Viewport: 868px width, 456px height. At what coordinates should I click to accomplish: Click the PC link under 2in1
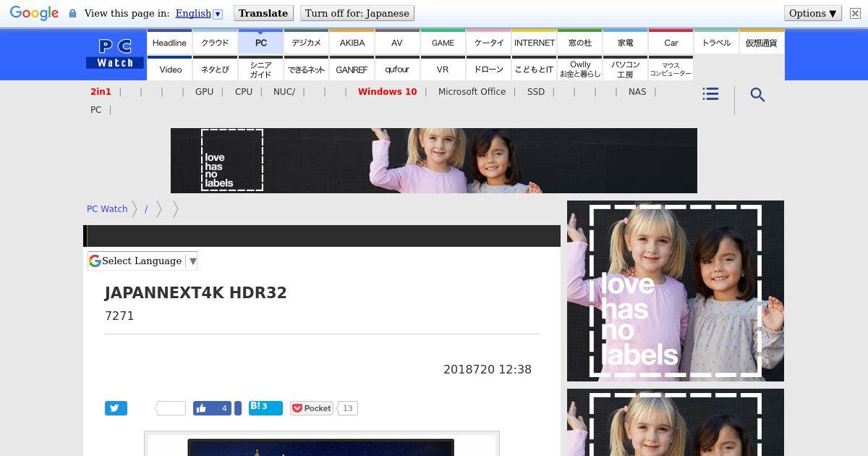(95, 109)
